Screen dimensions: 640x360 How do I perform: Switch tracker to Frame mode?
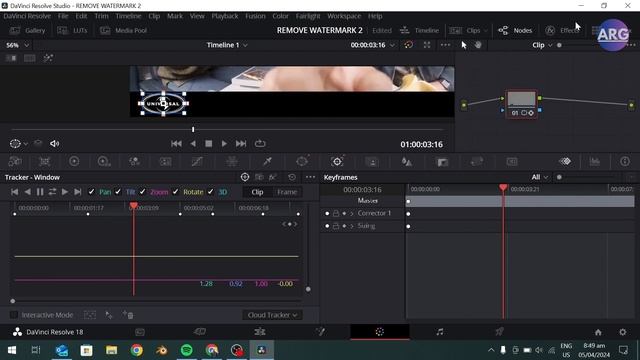point(287,192)
